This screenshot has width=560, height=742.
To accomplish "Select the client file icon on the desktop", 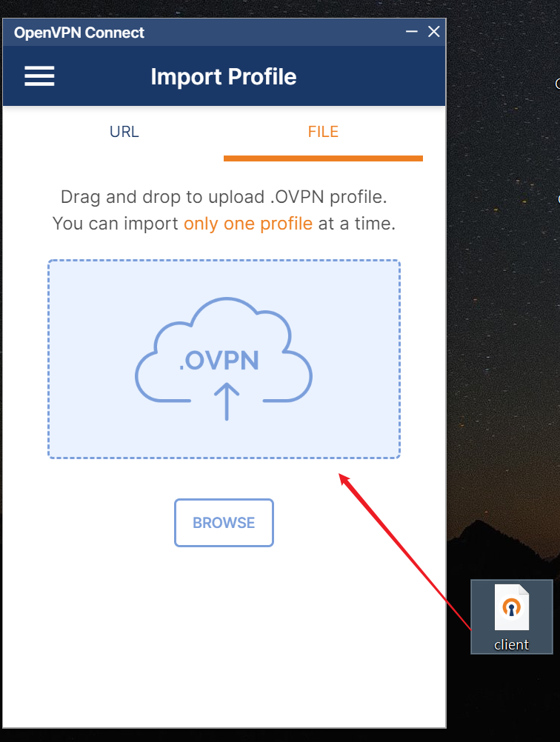I will (x=511, y=607).
